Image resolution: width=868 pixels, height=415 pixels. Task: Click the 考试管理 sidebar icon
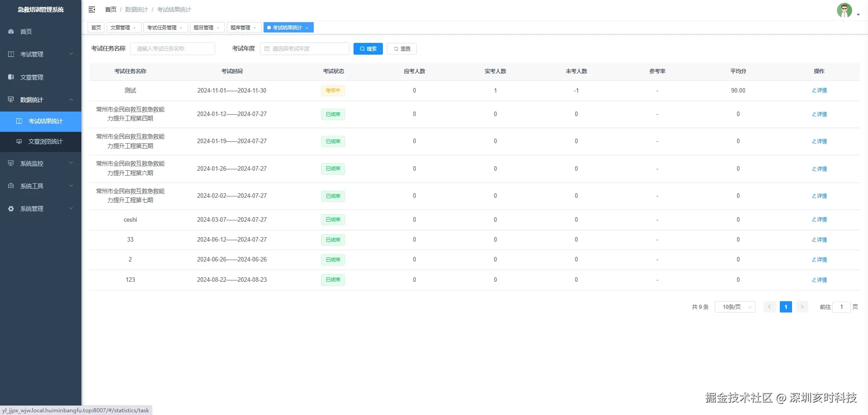(x=11, y=54)
